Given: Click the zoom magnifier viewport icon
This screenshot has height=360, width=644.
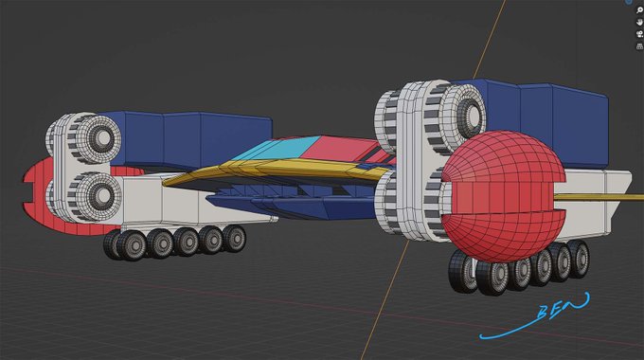Looking at the screenshot, I should coord(639,10).
